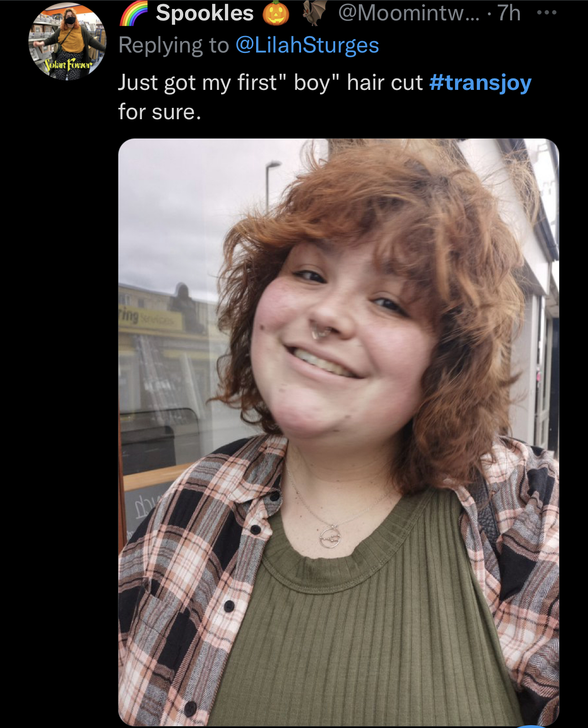Click the 'Replying to' label text
The image size is (588, 728).
click(x=173, y=45)
